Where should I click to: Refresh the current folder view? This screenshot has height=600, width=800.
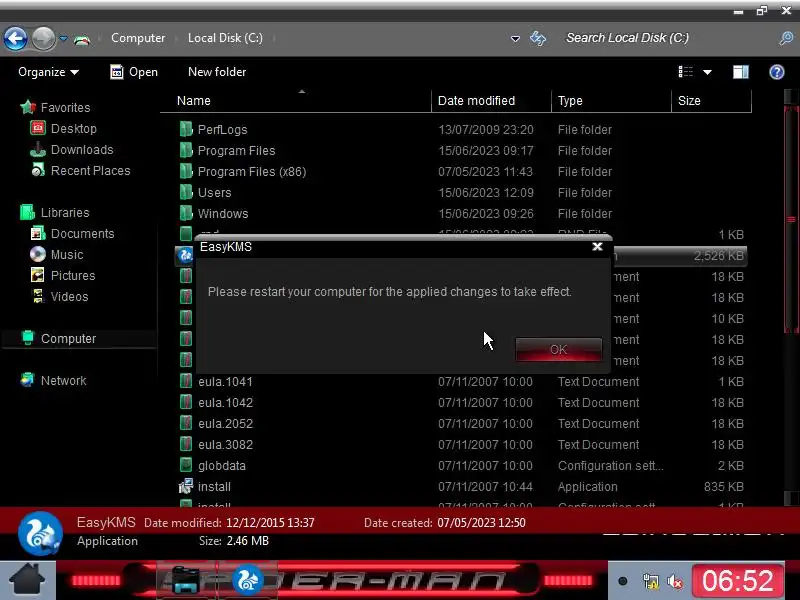point(538,38)
